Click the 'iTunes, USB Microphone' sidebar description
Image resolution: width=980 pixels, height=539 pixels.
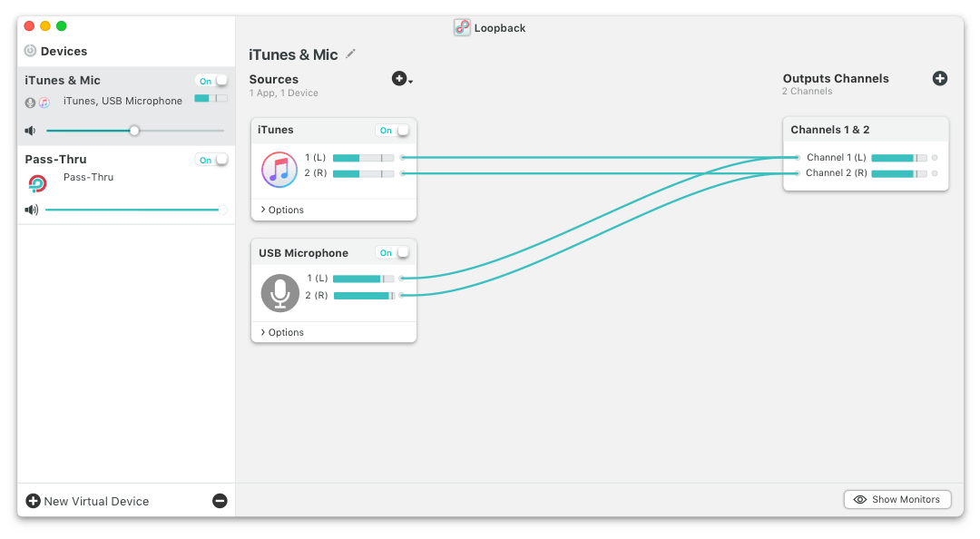click(x=122, y=101)
